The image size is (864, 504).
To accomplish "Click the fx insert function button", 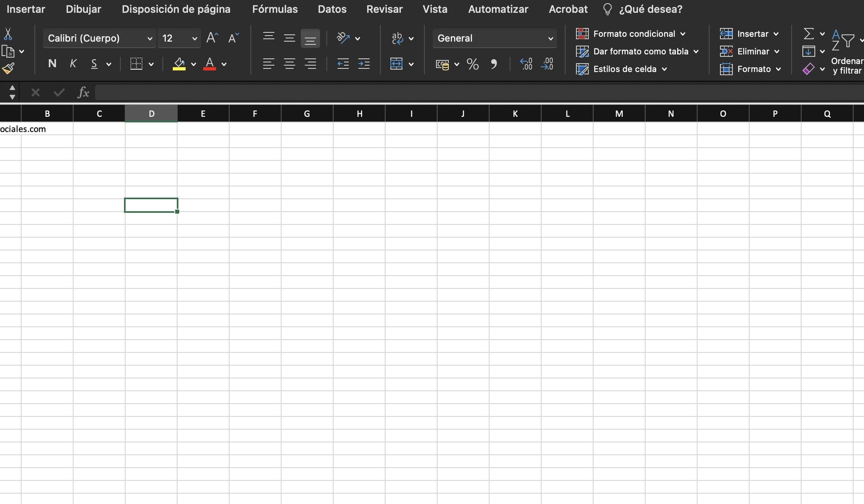I will coord(83,93).
